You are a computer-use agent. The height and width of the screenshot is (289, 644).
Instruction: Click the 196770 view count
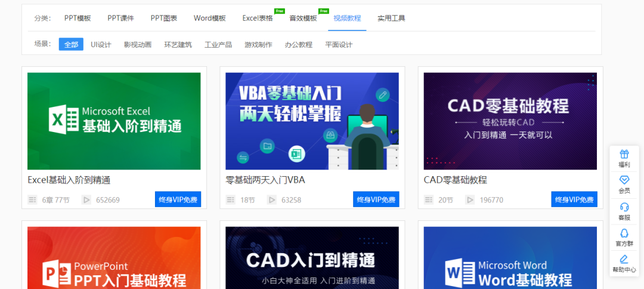pos(491,200)
